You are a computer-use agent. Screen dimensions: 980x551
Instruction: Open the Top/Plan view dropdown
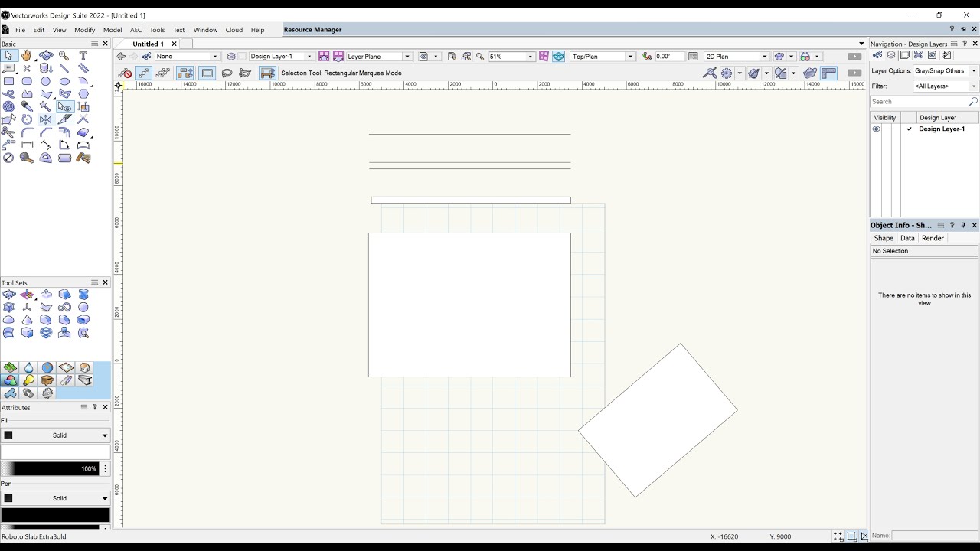(603, 56)
